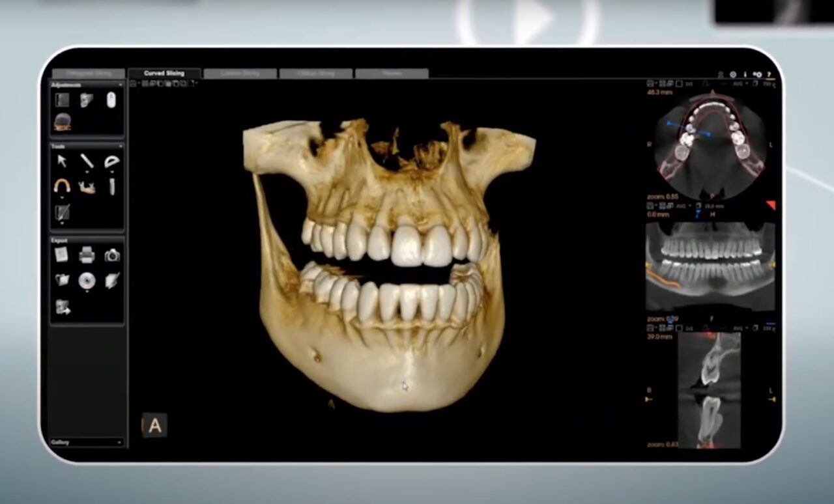Open the mandible adjustment icon in Adjustments panel
The image size is (834, 504).
[62, 120]
